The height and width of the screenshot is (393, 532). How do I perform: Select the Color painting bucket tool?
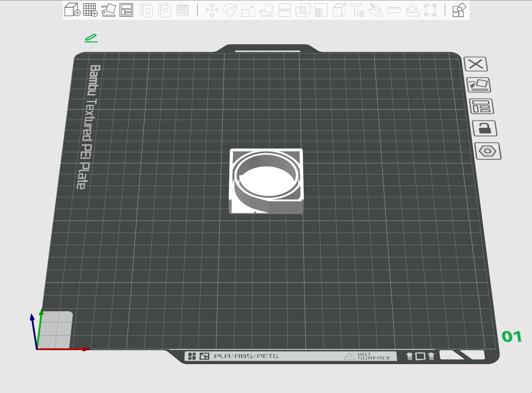(x=376, y=10)
